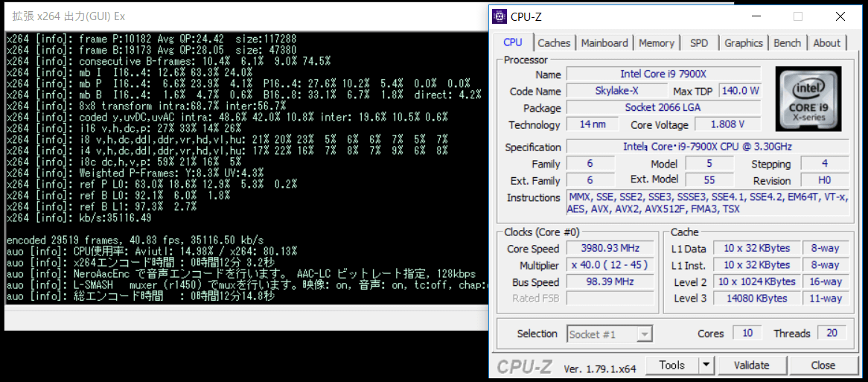
Task: Click the CPU-Z version text Ver. 1.79.1.x64
Action: 599,368
